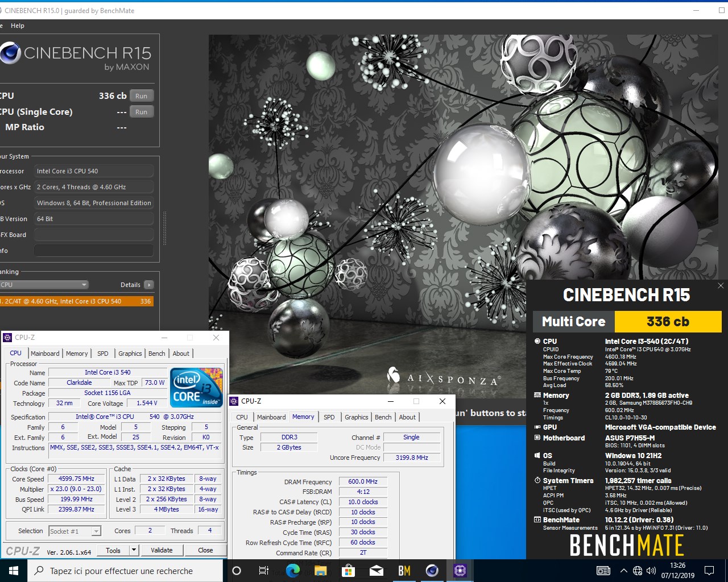The width and height of the screenshot is (728, 582).
Task: Click the Info field in Cinebench system panel
Action: coord(94,251)
